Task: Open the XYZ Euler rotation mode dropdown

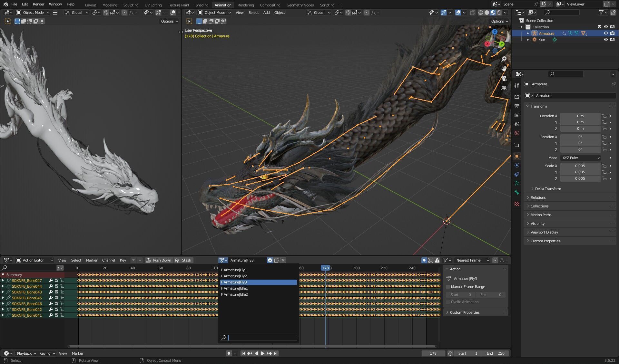Action: [x=581, y=158]
